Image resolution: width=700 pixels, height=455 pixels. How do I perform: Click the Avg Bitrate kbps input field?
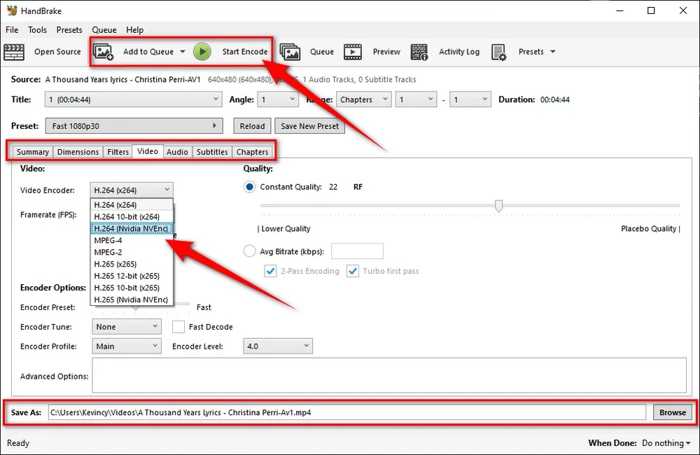(357, 251)
